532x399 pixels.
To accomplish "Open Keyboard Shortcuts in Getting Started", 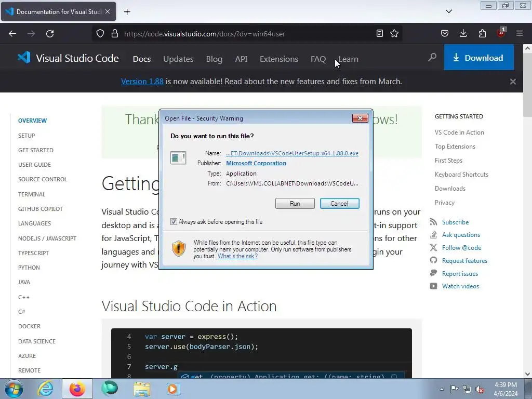I will coord(461,175).
